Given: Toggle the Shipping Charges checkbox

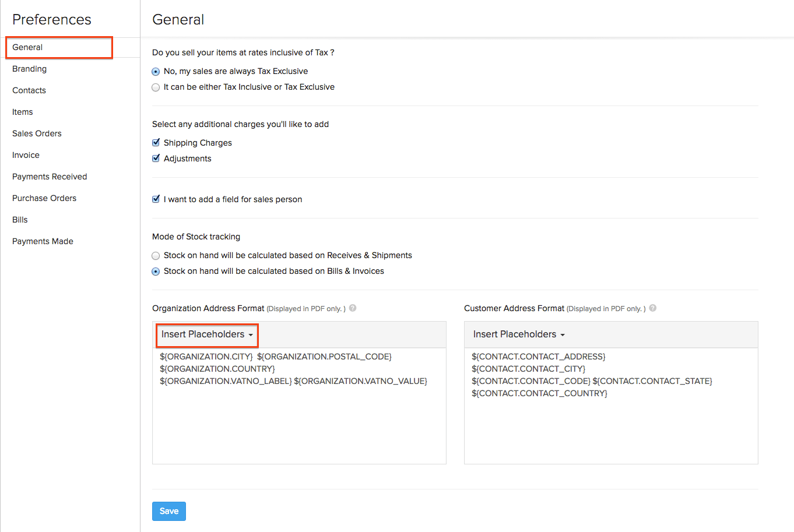Looking at the screenshot, I should coord(156,143).
